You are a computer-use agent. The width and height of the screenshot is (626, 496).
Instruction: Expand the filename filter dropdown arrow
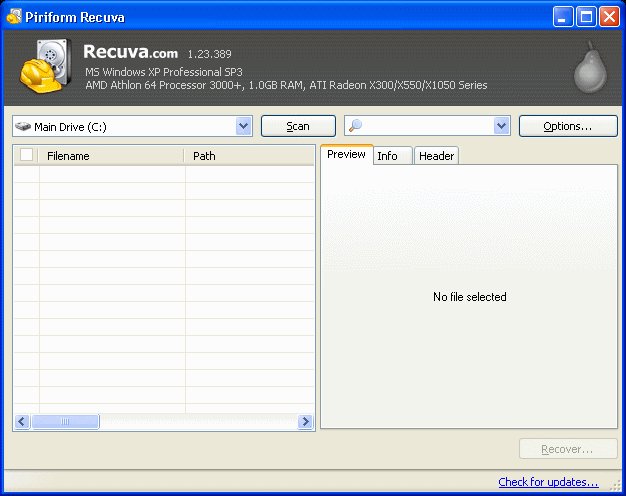(x=501, y=126)
